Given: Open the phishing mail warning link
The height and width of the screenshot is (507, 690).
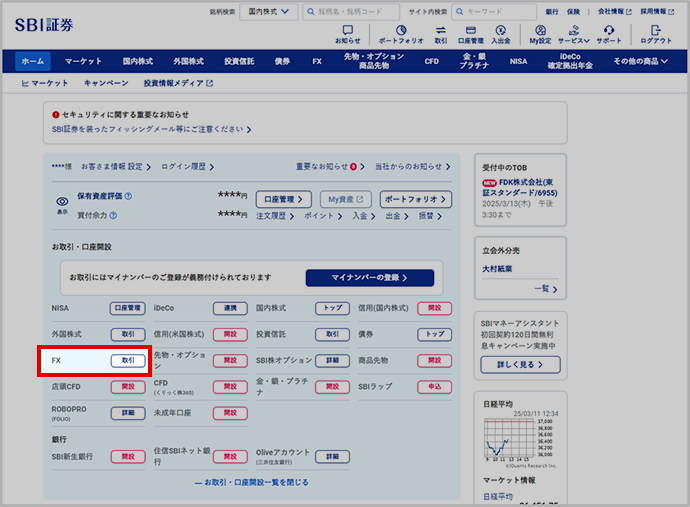Looking at the screenshot, I should tap(151, 129).
